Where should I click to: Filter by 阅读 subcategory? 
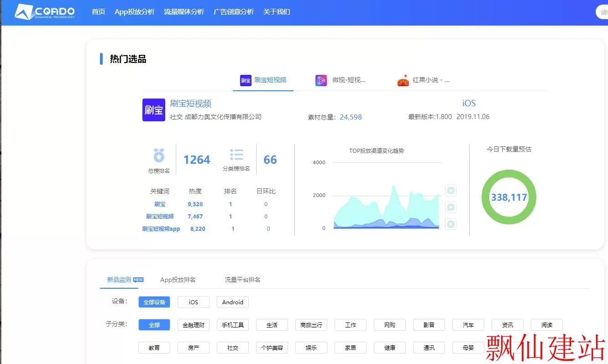coord(547,325)
